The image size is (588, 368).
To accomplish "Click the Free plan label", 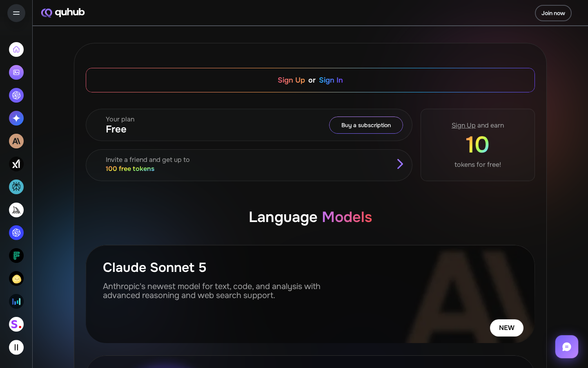I will tap(116, 129).
